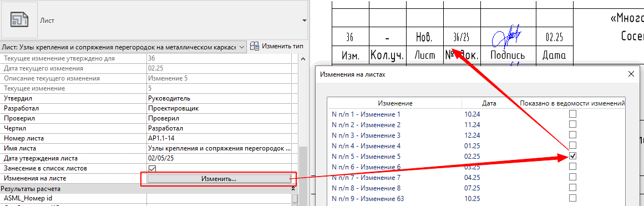
Task: Toggle the Занесение в список листов checkbox
Action: pyautogui.click(x=153, y=169)
